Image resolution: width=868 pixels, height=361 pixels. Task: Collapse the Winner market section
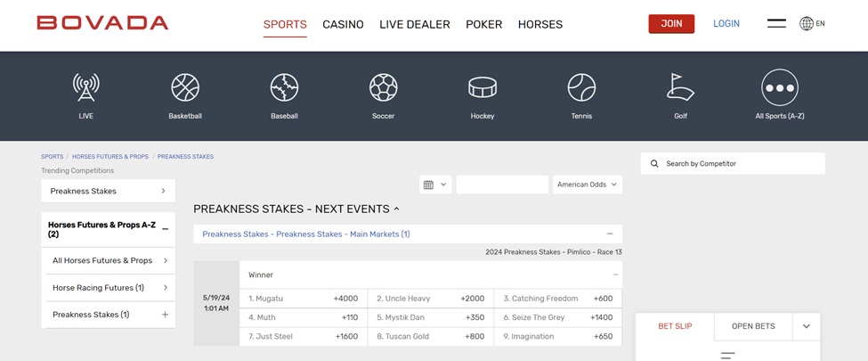tap(614, 275)
